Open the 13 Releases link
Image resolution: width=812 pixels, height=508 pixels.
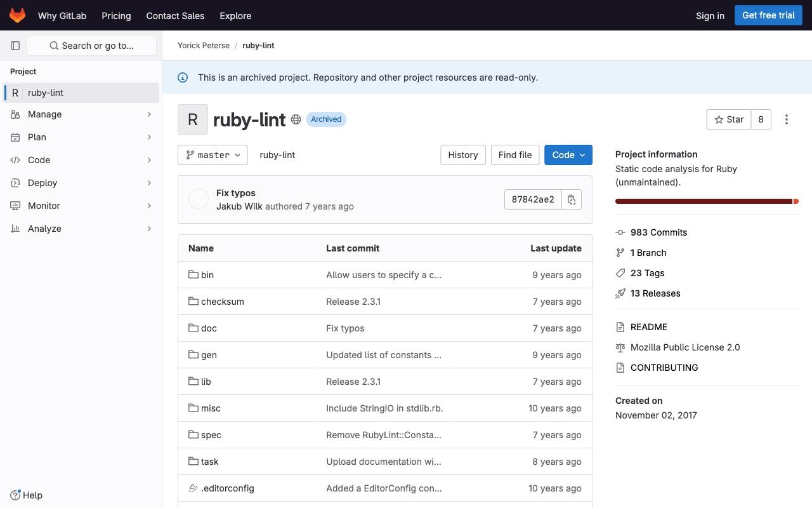(655, 293)
